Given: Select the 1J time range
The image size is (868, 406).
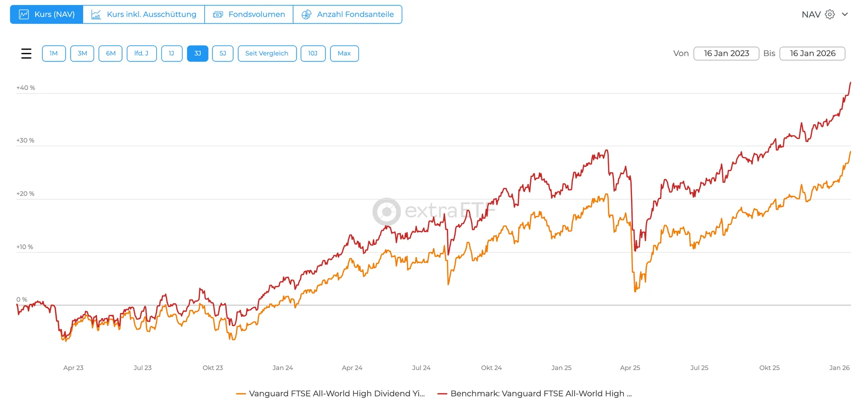Looking at the screenshot, I should coord(171,53).
